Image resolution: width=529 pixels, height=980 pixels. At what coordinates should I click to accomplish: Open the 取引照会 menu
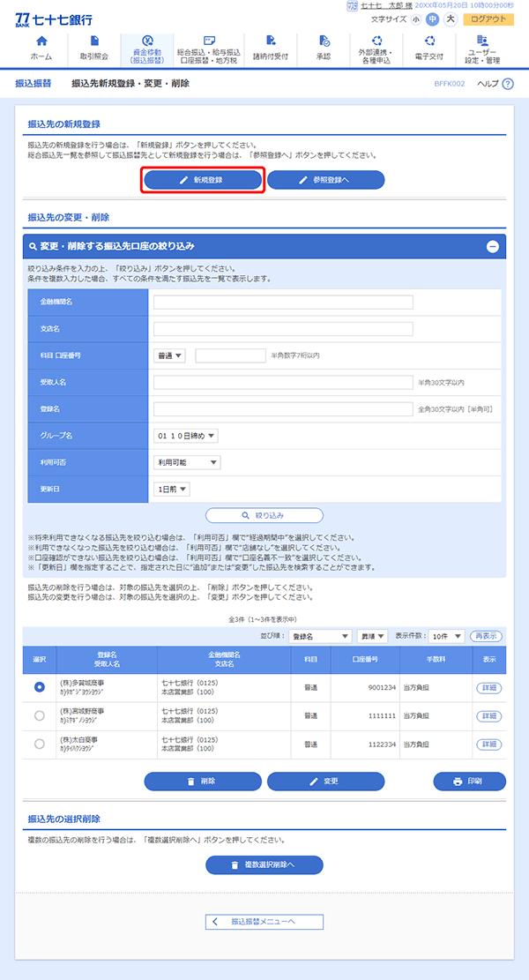coord(94,50)
